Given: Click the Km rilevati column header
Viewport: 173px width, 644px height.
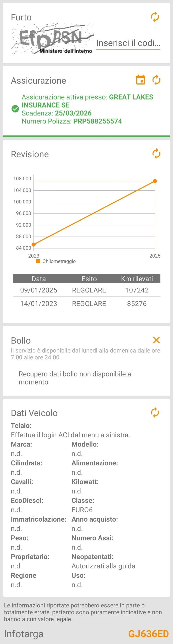Looking at the screenshot, I should coord(137,279).
